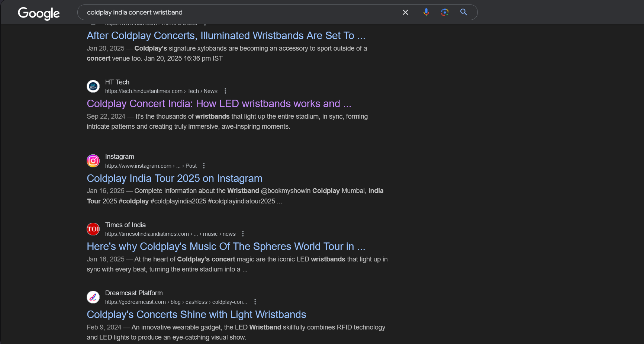Image resolution: width=644 pixels, height=344 pixels.
Task: Open 'Coldplay India Tour 2025 on Instagram' result
Action: coord(174,179)
